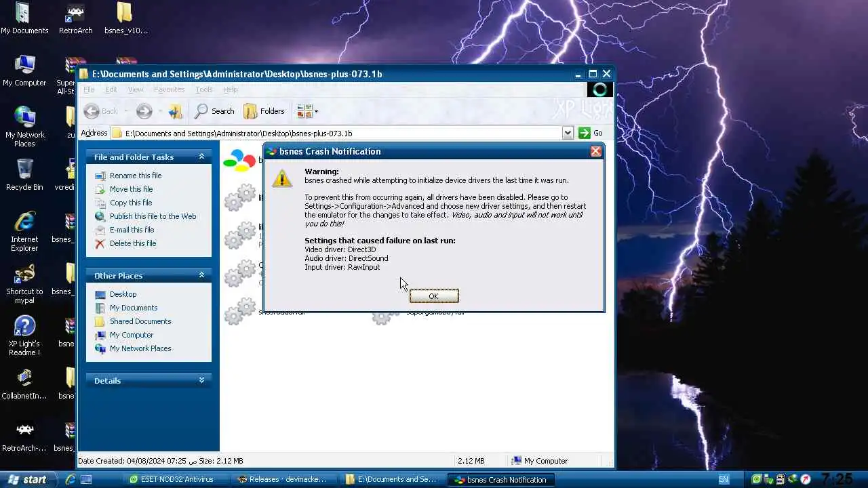Viewport: 868px width, 488px height.
Task: Collapse the File and Folder Tasks panel
Action: click(x=201, y=157)
